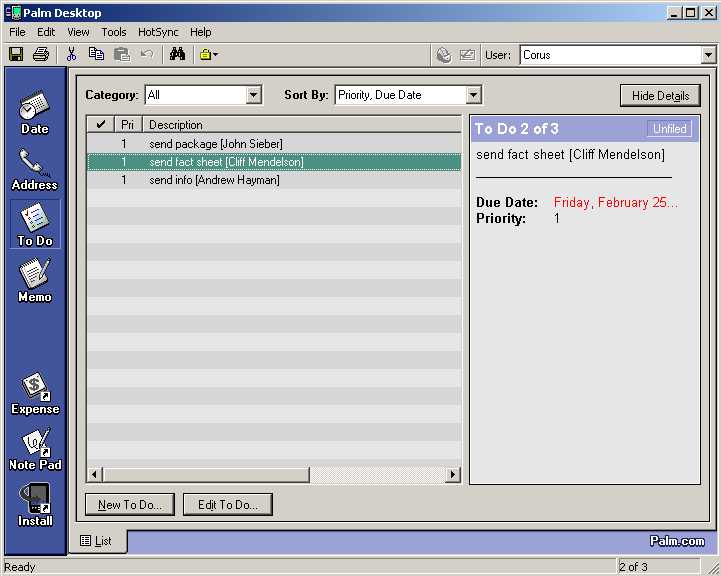The height and width of the screenshot is (576, 721).
Task: Click the Priority value in details
Action: coord(557,218)
